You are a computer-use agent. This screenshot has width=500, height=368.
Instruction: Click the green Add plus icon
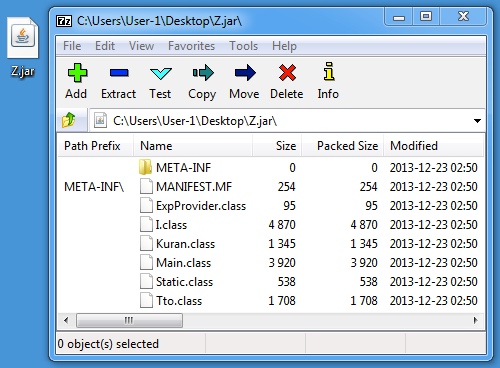pos(77,73)
